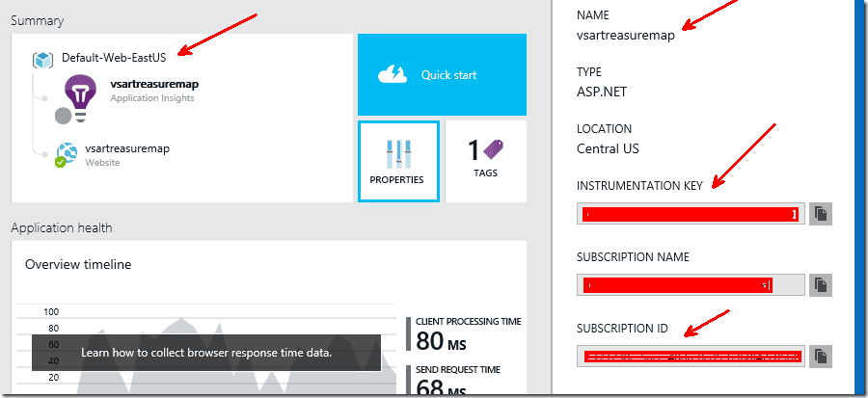Copy the subscription ID

(821, 357)
